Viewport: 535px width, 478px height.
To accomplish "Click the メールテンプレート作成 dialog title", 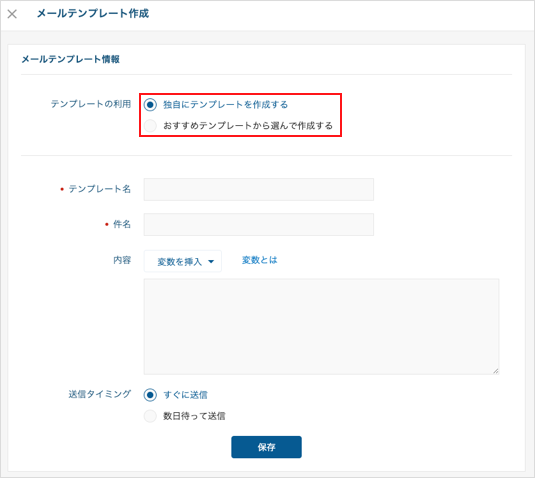I will point(93,14).
